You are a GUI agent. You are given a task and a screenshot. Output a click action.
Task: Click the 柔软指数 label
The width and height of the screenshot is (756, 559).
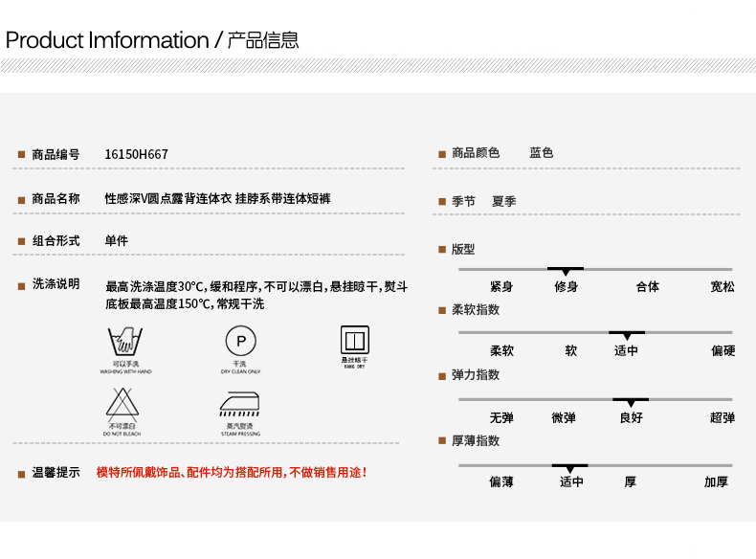tap(476, 309)
